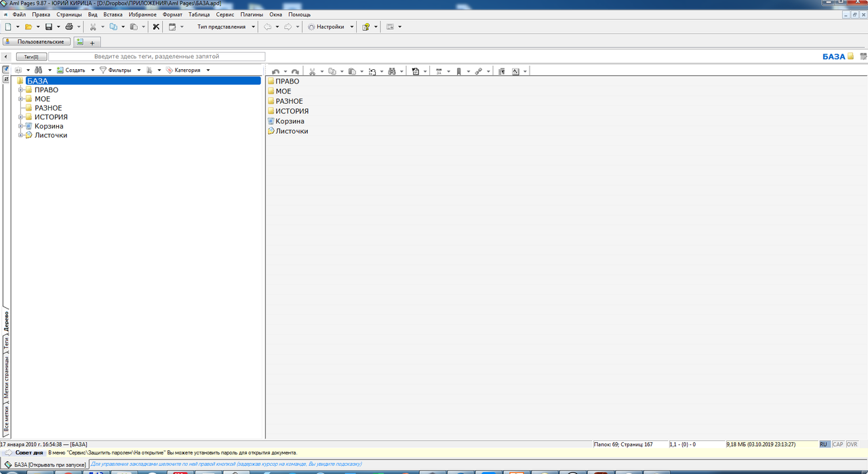Screen dimensions: 868x474
Task: Collapse the tags panel with the left arrow
Action: tap(6, 57)
